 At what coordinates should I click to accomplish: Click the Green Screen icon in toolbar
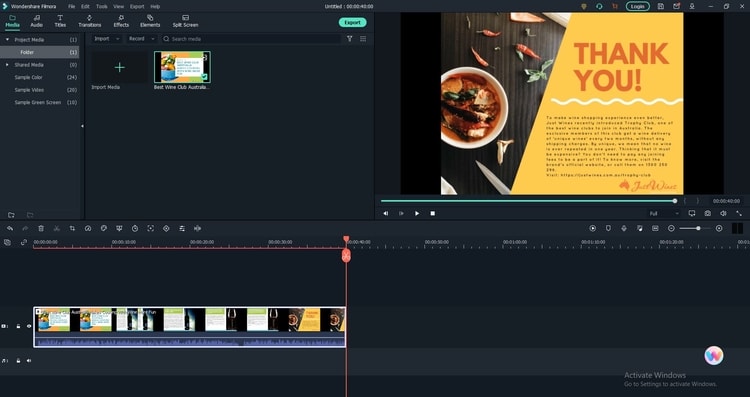(x=119, y=229)
